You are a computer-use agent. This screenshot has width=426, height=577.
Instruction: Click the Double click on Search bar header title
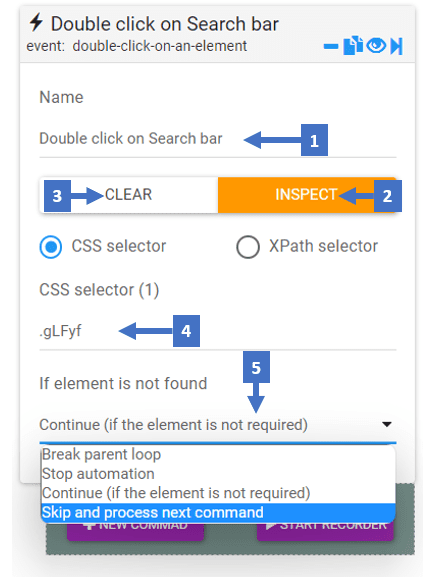click(164, 24)
